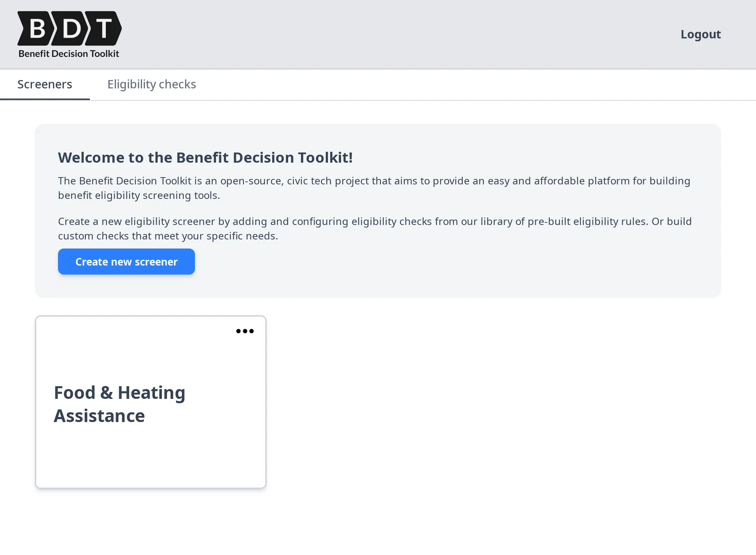This screenshot has height=555, width=756.
Task: Click the Benefit Decision Toolkit wordmark
Action: coord(68,54)
